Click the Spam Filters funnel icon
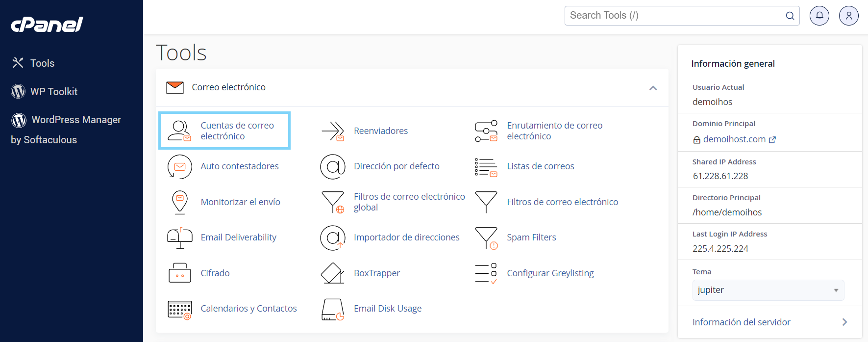The width and height of the screenshot is (868, 342). coord(486,237)
